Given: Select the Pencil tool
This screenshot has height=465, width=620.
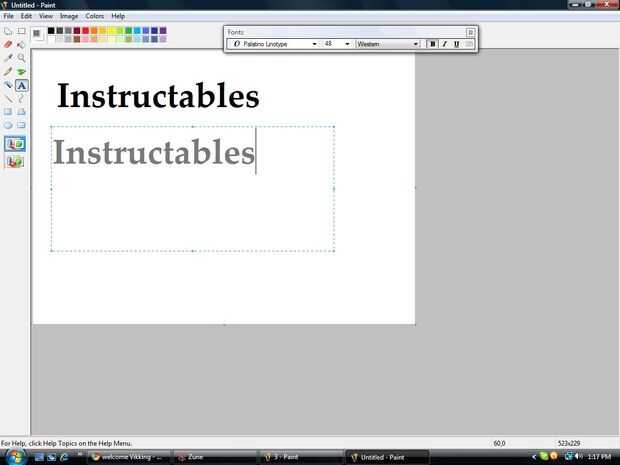Looking at the screenshot, I should 8,72.
